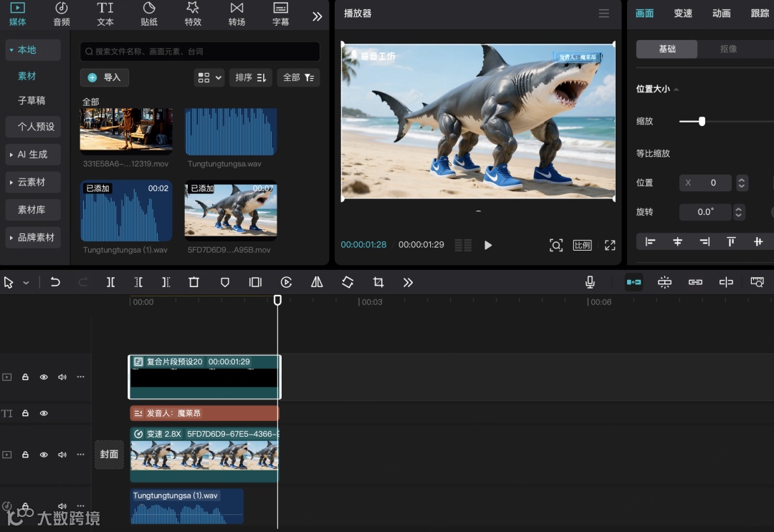Screen dimensions: 774x532
Task: Select the crop tool icon
Action: (x=378, y=282)
